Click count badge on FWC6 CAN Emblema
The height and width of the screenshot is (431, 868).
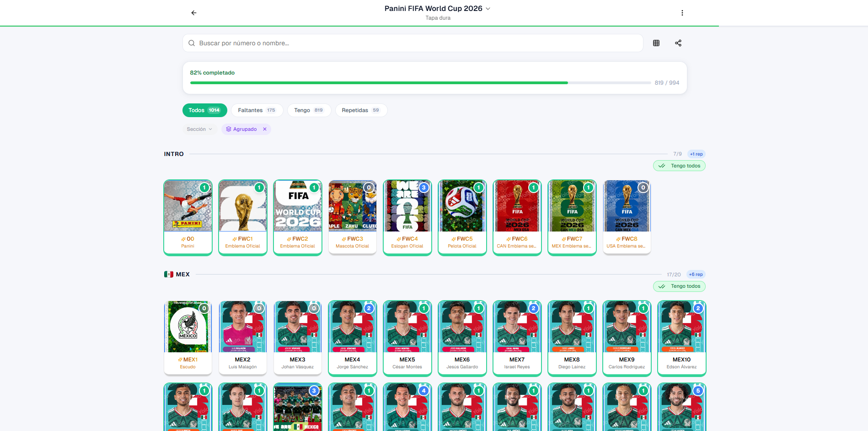click(534, 188)
